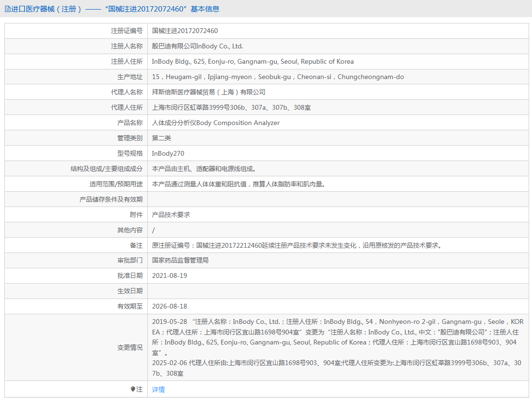Image resolution: width=532 pixels, height=402 pixels.
Task: Select management category value 第二类
Action: 162,138
